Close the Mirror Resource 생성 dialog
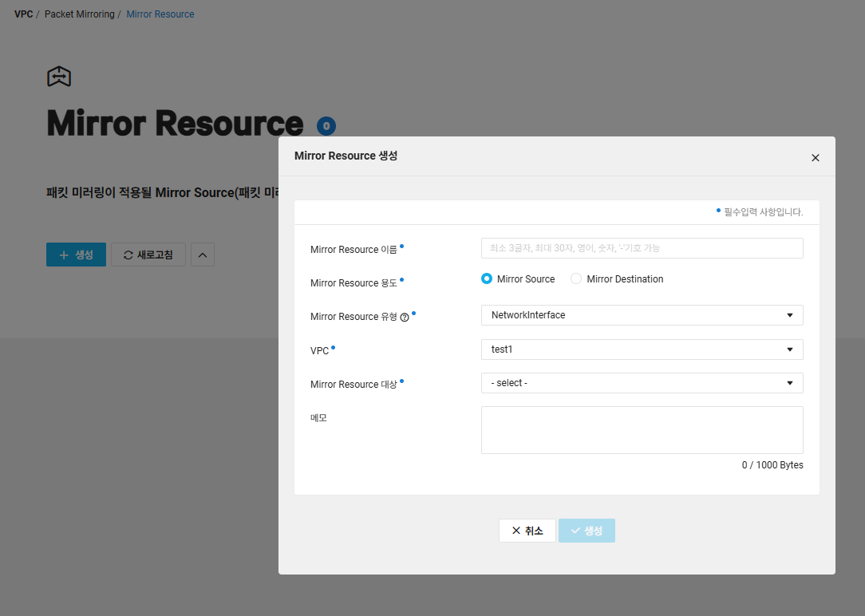Image resolution: width=865 pixels, height=616 pixels. 816,158
